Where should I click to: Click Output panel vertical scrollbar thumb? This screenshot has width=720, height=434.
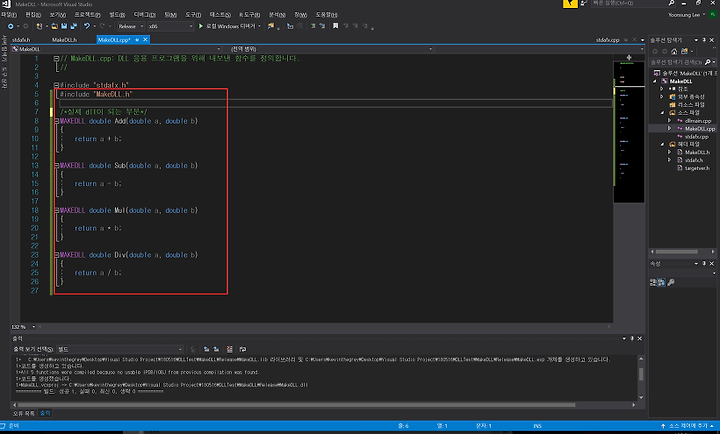coord(641,374)
